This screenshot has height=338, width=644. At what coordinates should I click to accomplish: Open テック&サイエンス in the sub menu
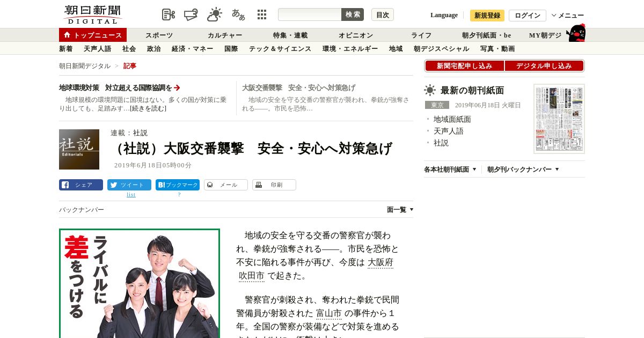click(280, 49)
